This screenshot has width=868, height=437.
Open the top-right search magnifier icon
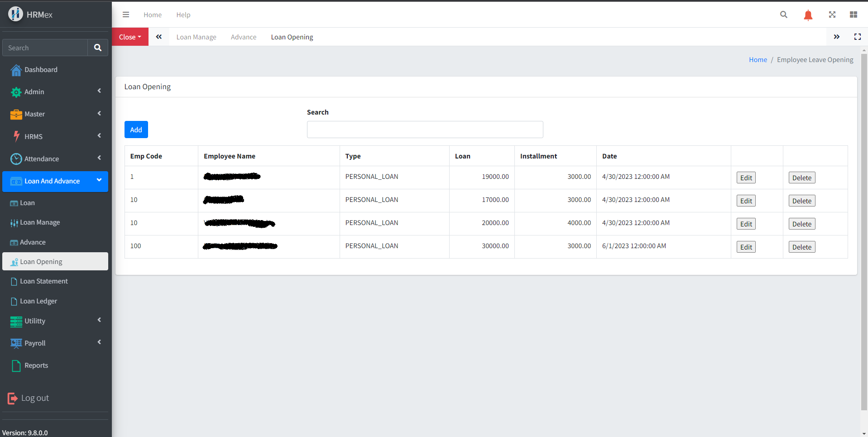tap(784, 14)
